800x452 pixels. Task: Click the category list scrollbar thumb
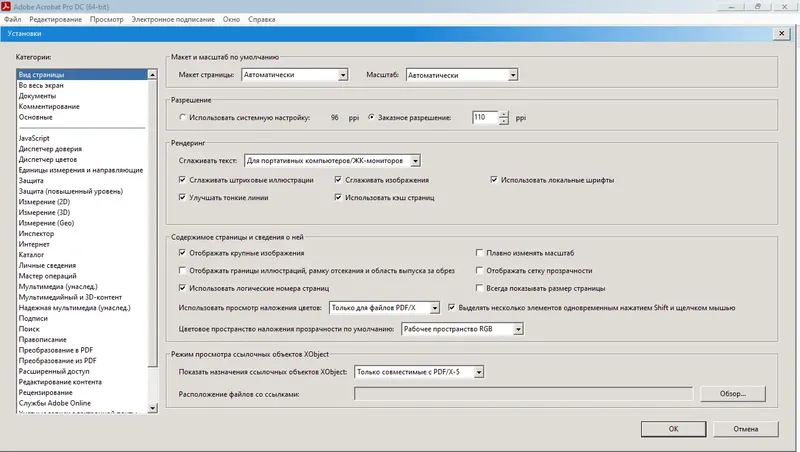pos(152,222)
